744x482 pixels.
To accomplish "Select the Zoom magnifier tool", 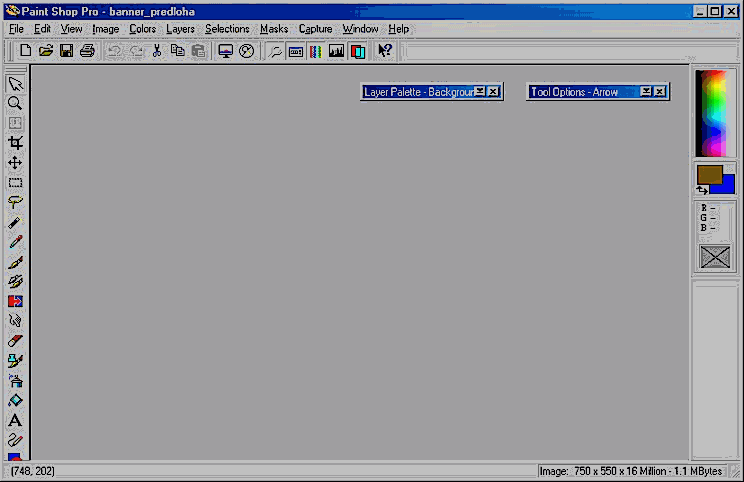I will (15, 103).
